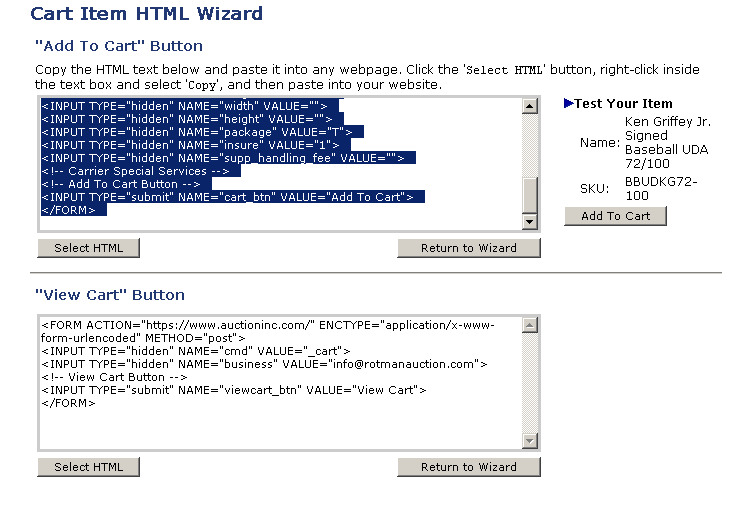Click the FORM ACTION auctioninc.com line
Screen dimensions: 737x518
[268, 331]
